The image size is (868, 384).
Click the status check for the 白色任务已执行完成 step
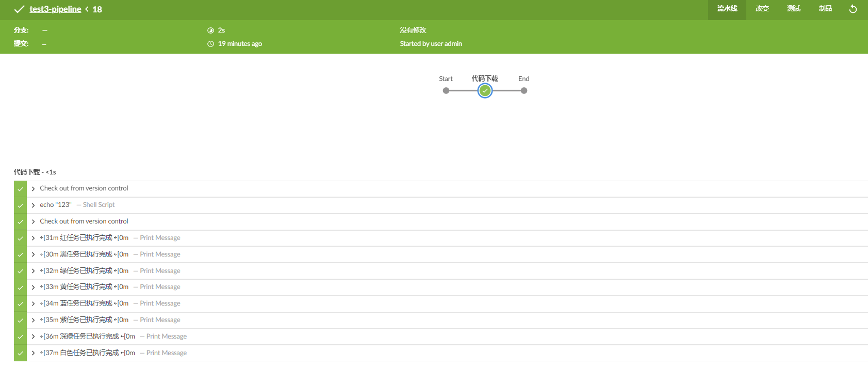[20, 353]
